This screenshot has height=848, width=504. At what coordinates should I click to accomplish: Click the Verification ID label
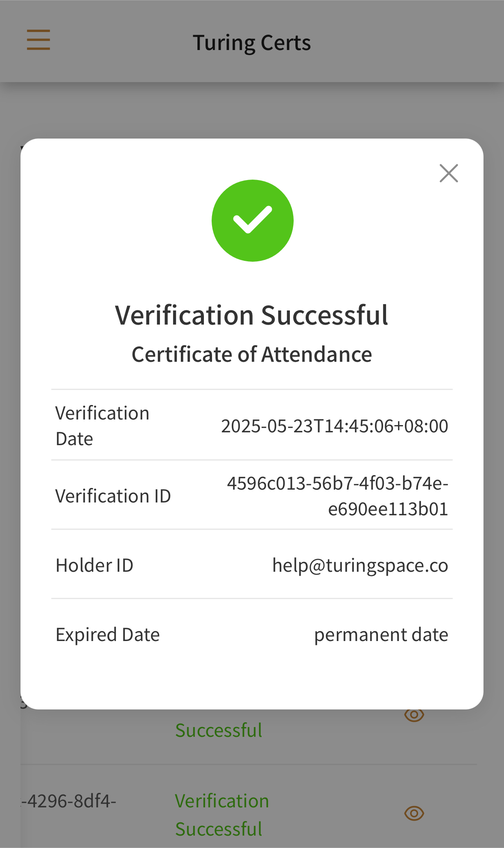(113, 496)
